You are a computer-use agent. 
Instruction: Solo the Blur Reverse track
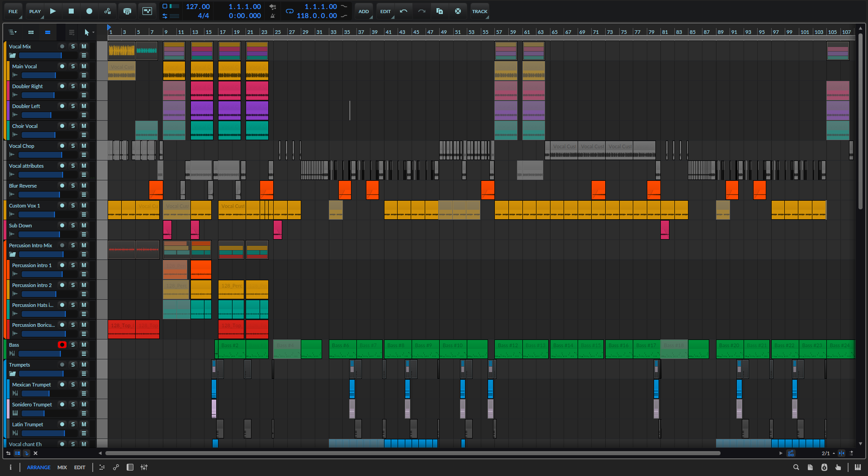point(73,186)
